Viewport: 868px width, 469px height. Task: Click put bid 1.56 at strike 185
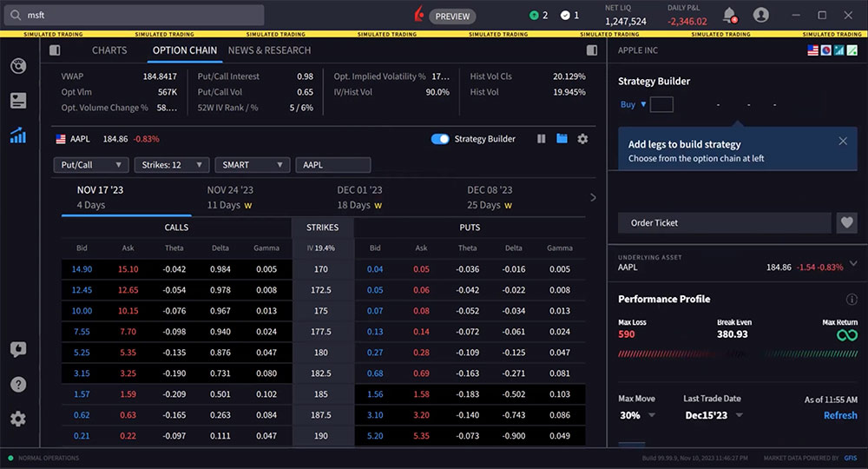pyautogui.click(x=375, y=394)
